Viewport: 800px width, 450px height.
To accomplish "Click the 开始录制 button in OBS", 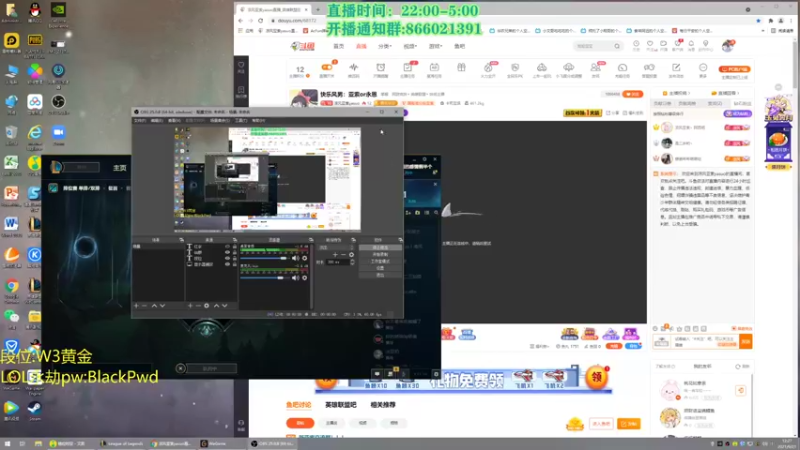I will pyautogui.click(x=380, y=254).
